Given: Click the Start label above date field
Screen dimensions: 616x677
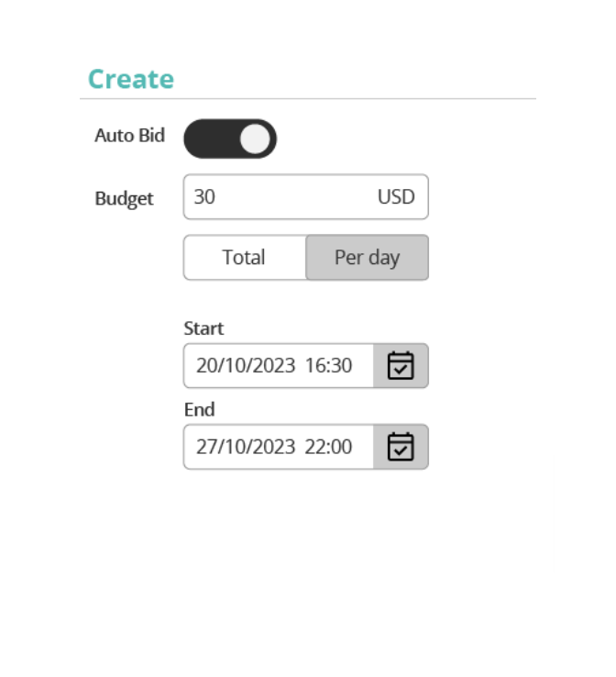Looking at the screenshot, I should point(203,328).
